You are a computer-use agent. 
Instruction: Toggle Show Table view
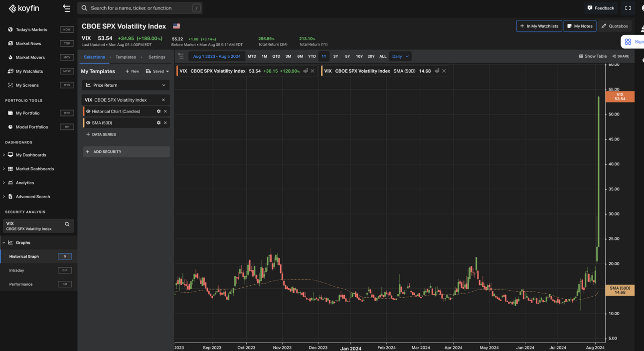click(593, 56)
